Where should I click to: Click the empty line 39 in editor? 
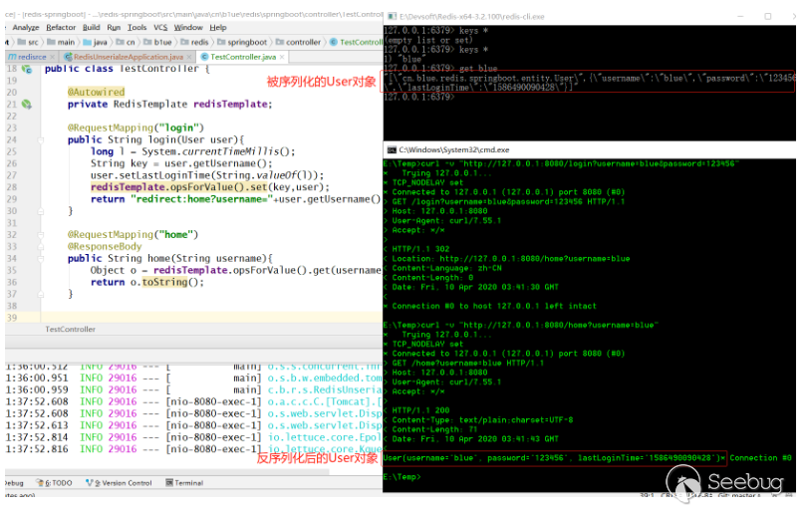click(199, 316)
